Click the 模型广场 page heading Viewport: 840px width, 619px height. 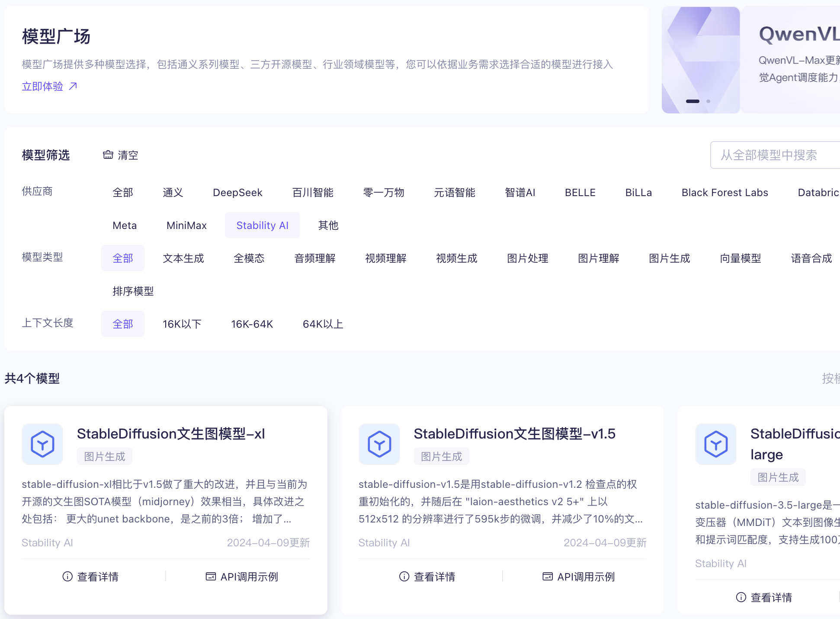(x=56, y=36)
